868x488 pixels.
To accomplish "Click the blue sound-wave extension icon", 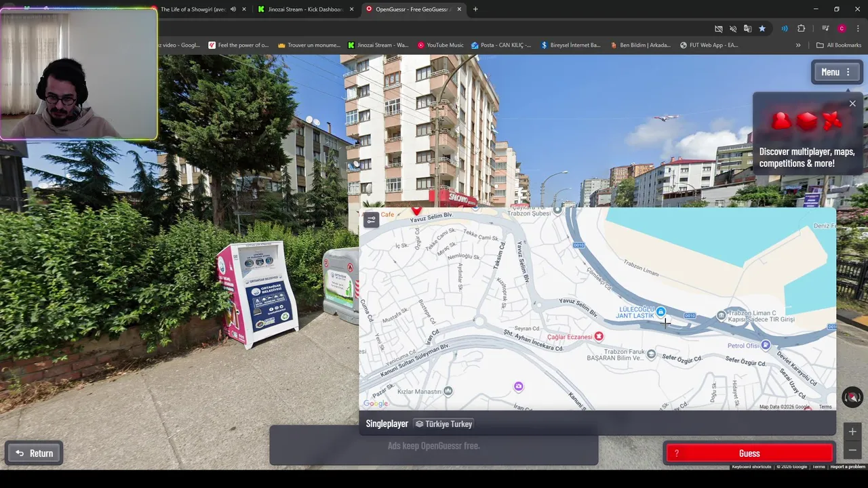I will click(x=785, y=28).
